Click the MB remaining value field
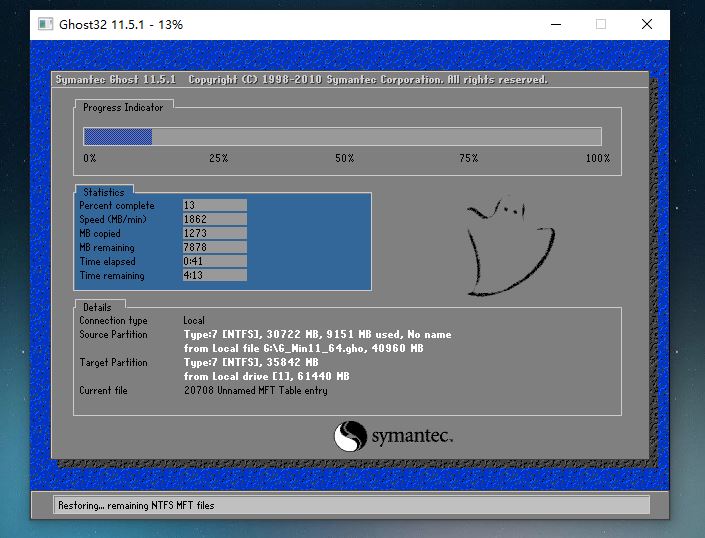The width and height of the screenshot is (705, 538). pos(214,248)
